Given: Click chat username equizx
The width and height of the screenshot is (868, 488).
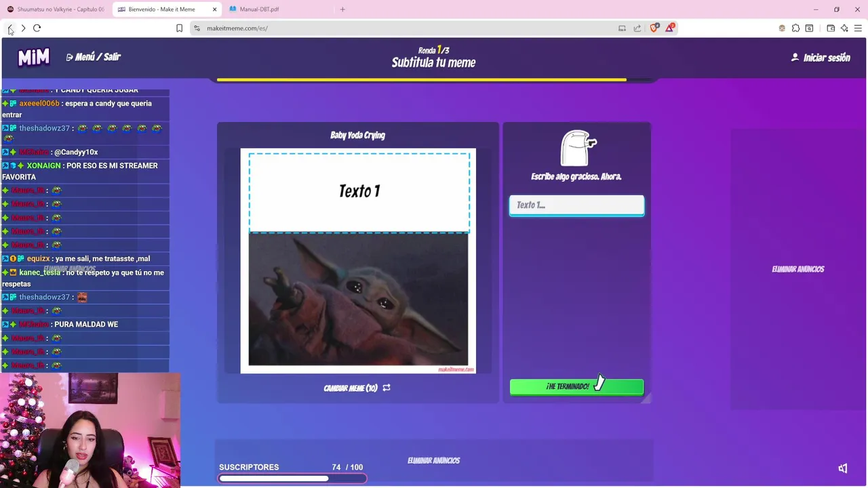Looking at the screenshot, I should click(39, 258).
